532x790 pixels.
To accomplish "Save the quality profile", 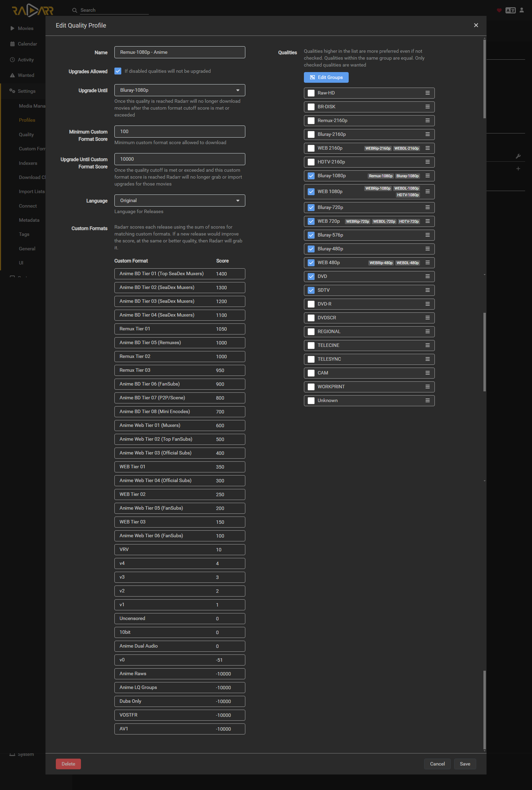I will (x=465, y=764).
